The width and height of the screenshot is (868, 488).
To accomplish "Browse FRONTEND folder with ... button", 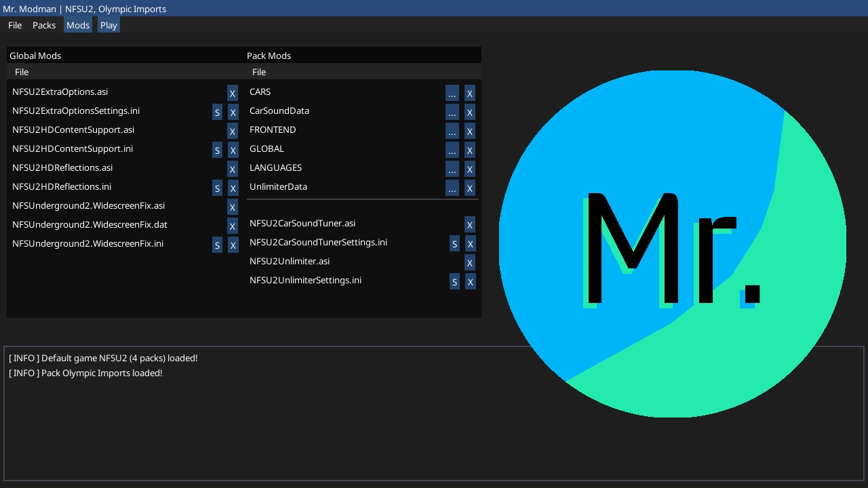I will [452, 131].
